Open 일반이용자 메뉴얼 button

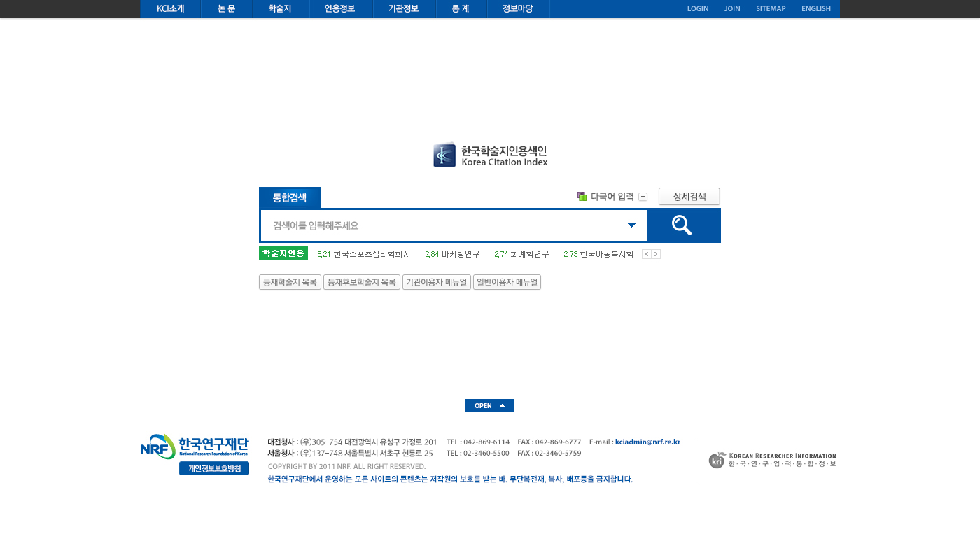(507, 282)
